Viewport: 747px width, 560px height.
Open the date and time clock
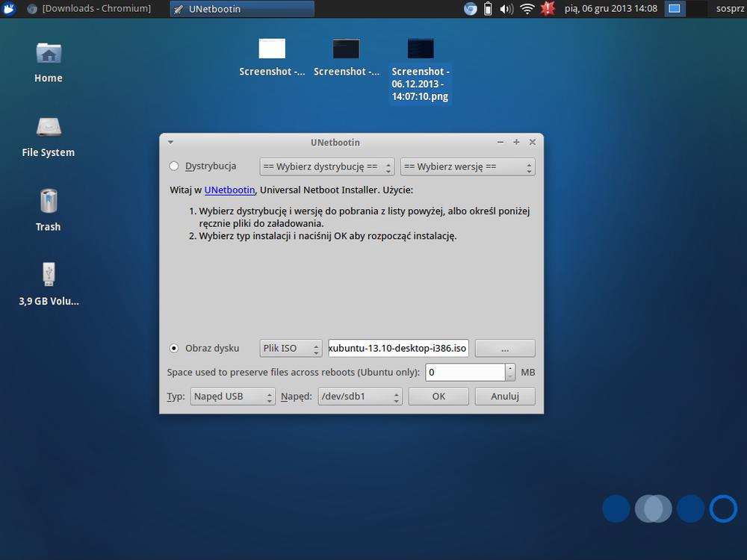pos(611,8)
